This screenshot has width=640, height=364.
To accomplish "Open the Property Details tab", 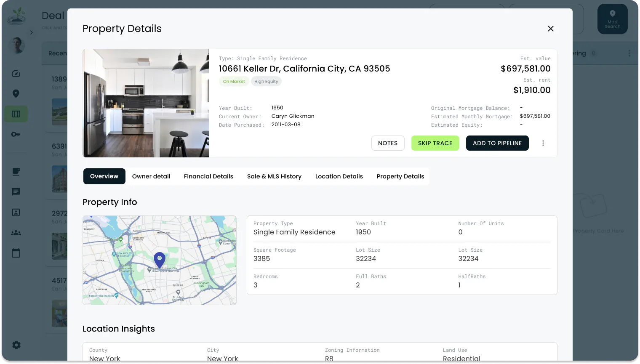I will (x=400, y=176).
